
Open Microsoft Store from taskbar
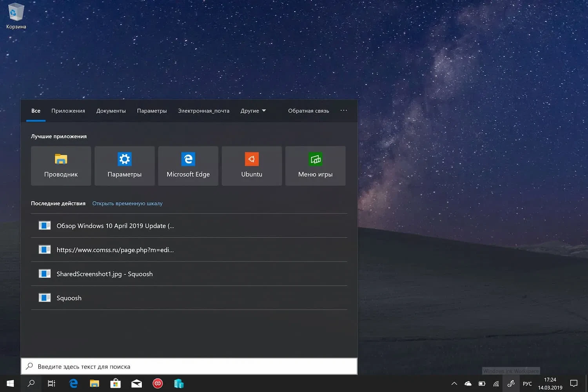(115, 383)
